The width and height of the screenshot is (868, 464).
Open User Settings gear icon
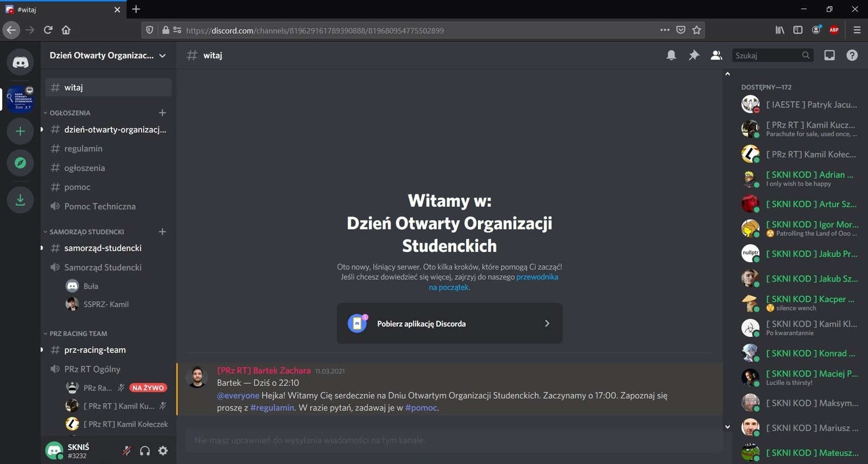pos(163,450)
